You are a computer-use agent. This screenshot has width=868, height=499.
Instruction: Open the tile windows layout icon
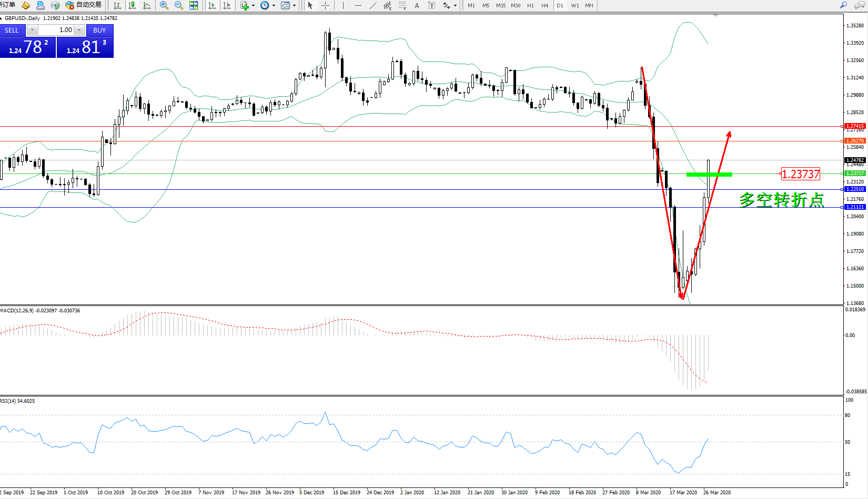pos(194,5)
